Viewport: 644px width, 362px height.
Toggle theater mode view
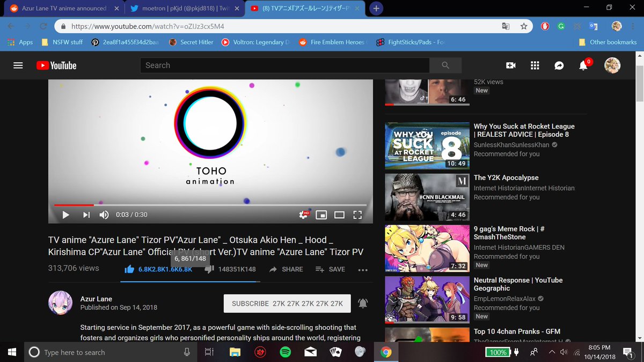[x=339, y=215]
